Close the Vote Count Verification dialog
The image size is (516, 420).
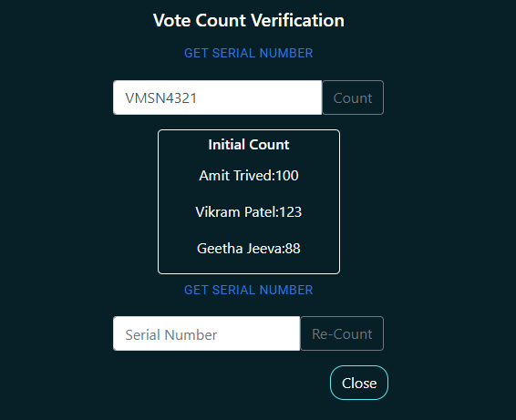click(359, 383)
